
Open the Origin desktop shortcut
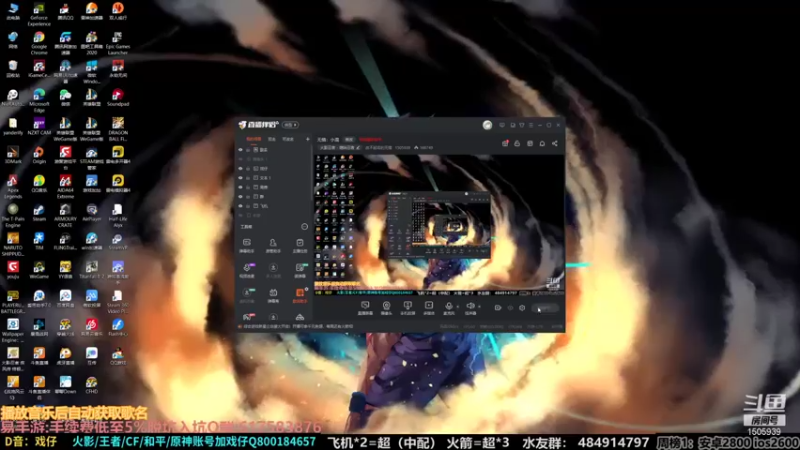pyautogui.click(x=39, y=155)
